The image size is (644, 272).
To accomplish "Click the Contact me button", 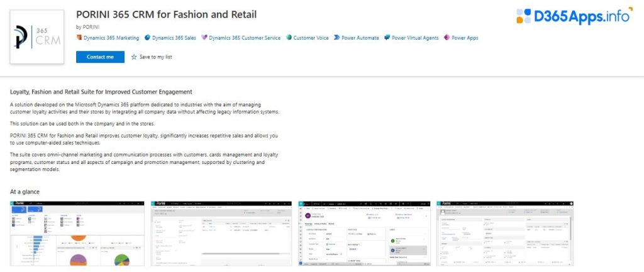I will (x=100, y=57).
